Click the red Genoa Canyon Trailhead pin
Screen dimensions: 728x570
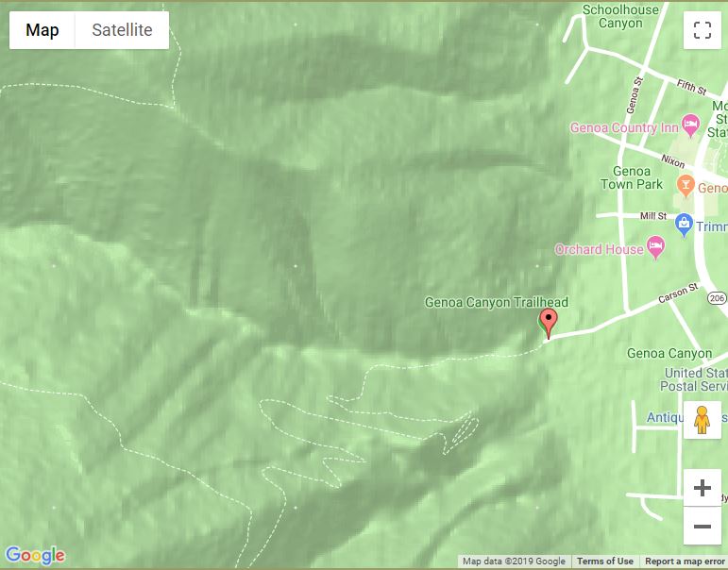pos(549,323)
